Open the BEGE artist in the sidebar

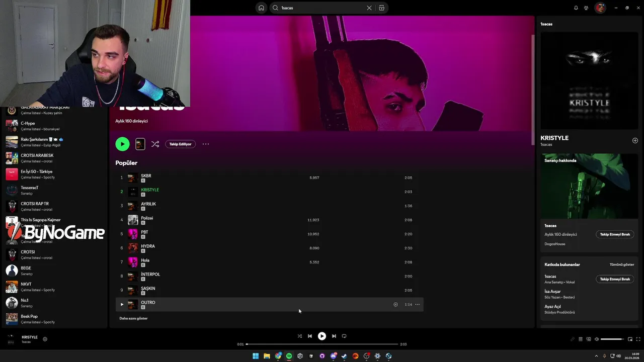[54, 270]
